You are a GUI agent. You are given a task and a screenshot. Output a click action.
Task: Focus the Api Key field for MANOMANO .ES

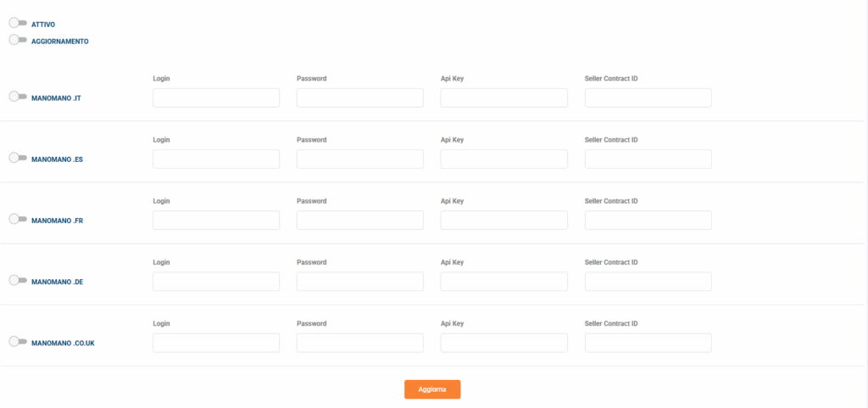[x=504, y=159]
